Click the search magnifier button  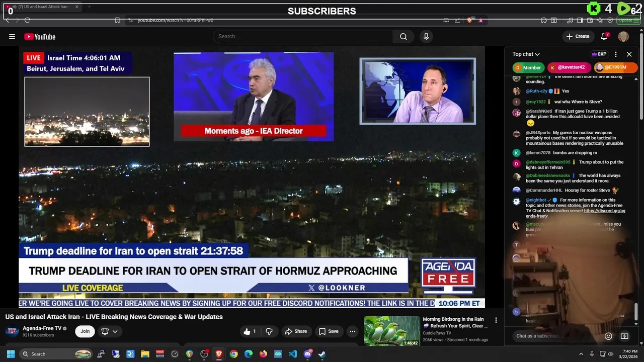(x=404, y=36)
